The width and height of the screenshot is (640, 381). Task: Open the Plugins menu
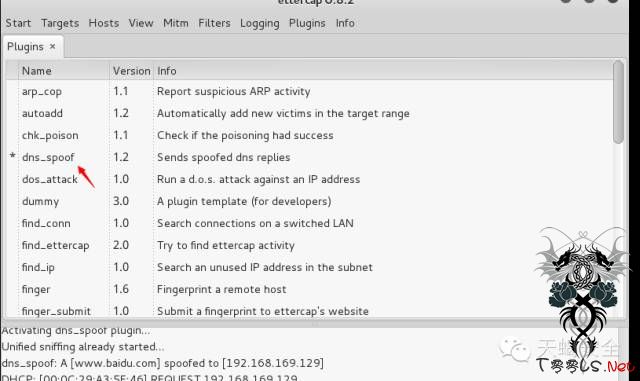307,24
